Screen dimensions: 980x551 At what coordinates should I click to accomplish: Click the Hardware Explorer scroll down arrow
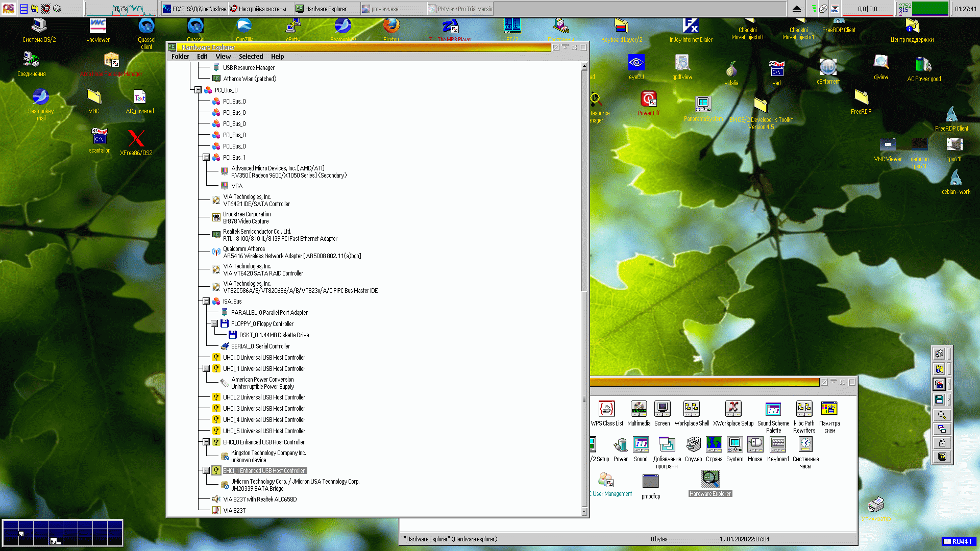click(x=584, y=512)
